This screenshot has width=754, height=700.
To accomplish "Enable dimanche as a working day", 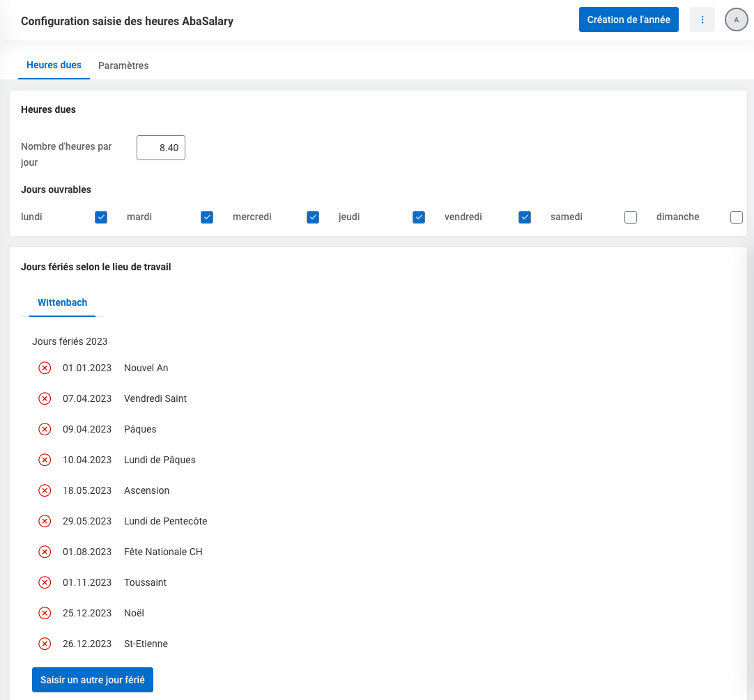I will pyautogui.click(x=737, y=217).
